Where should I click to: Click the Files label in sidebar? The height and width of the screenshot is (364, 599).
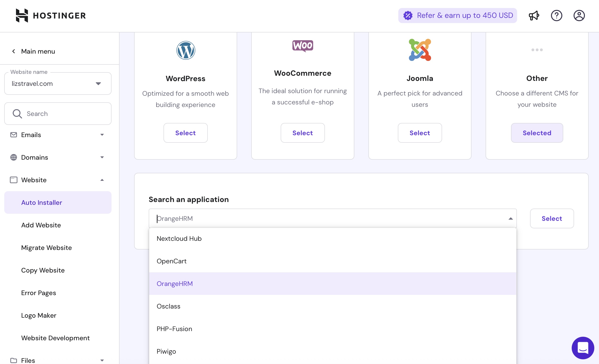click(x=28, y=360)
